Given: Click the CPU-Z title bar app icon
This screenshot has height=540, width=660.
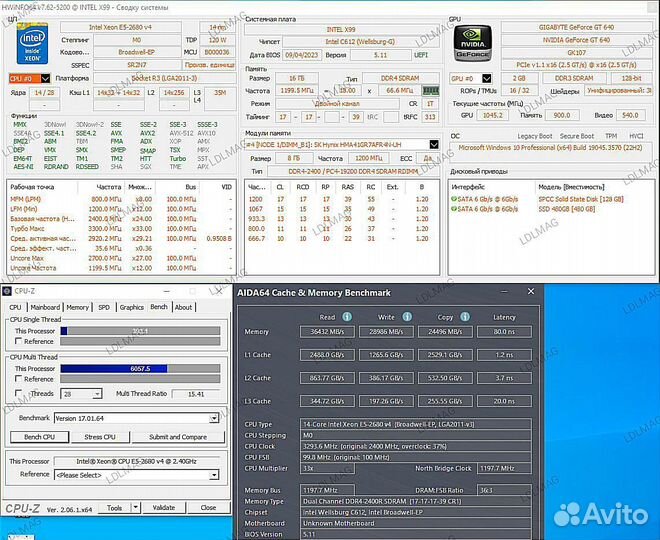Looking at the screenshot, I should coord(7,291).
